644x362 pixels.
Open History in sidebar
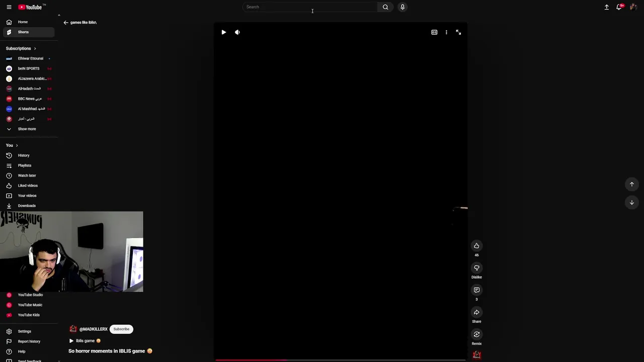tap(28, 155)
